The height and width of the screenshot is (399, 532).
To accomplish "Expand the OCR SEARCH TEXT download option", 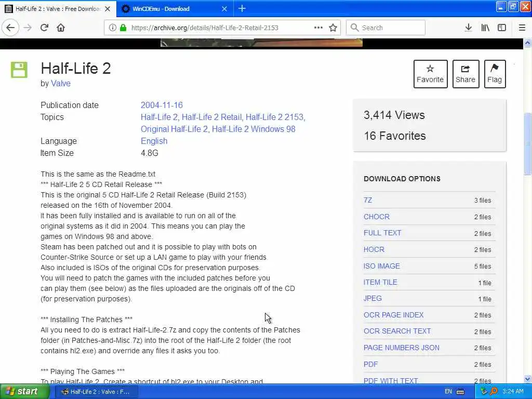I will click(397, 331).
